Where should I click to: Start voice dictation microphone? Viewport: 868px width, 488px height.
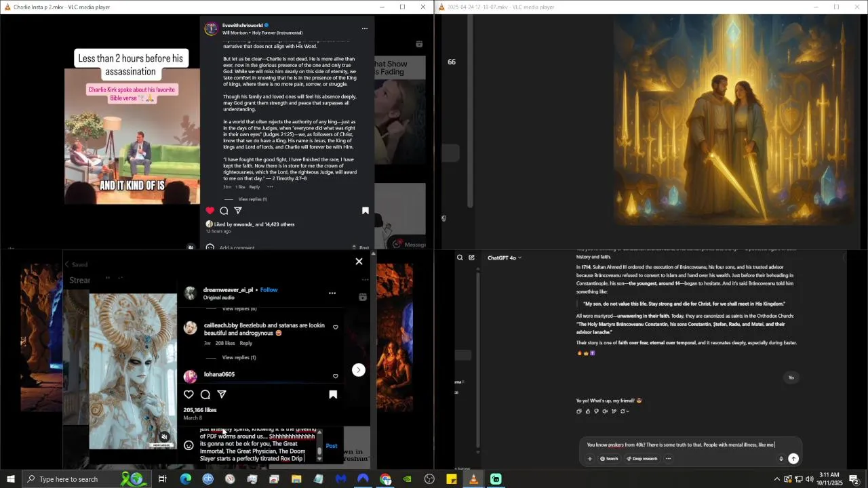(x=781, y=459)
